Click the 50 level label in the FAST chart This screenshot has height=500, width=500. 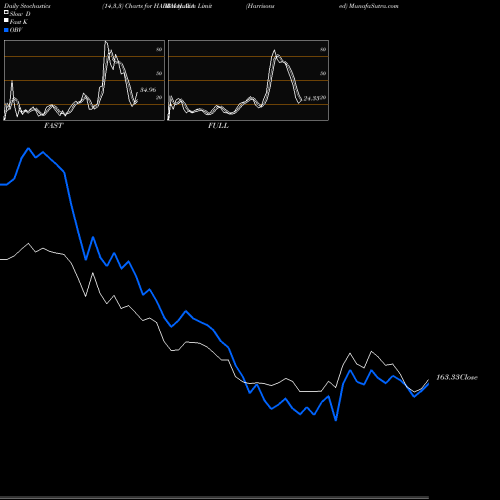click(x=159, y=73)
